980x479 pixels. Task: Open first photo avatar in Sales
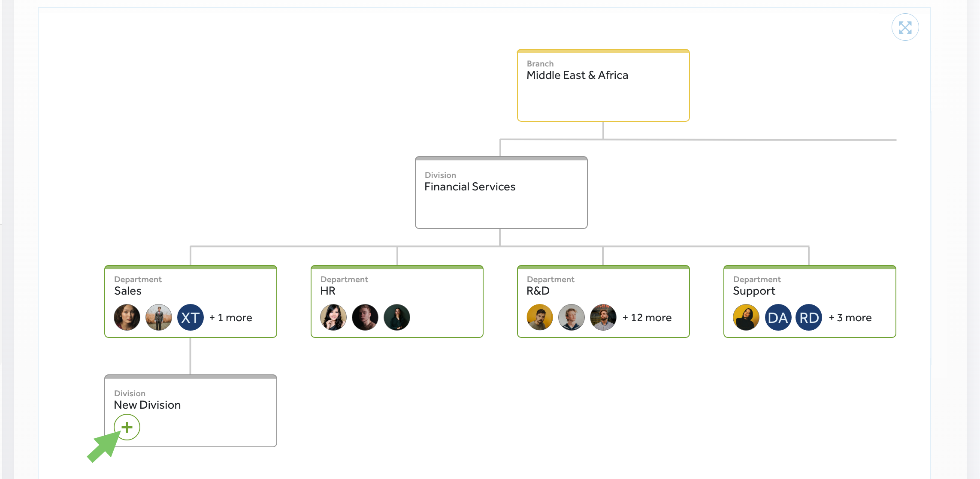[x=127, y=317]
